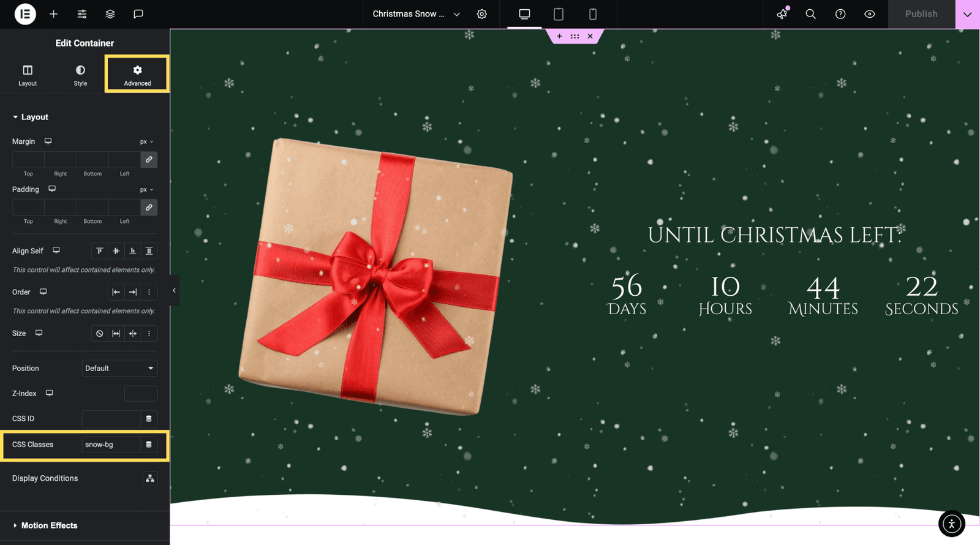Screen dimensions: 980x545
Task: Open Site Settings sliders icon
Action: coord(82,14)
